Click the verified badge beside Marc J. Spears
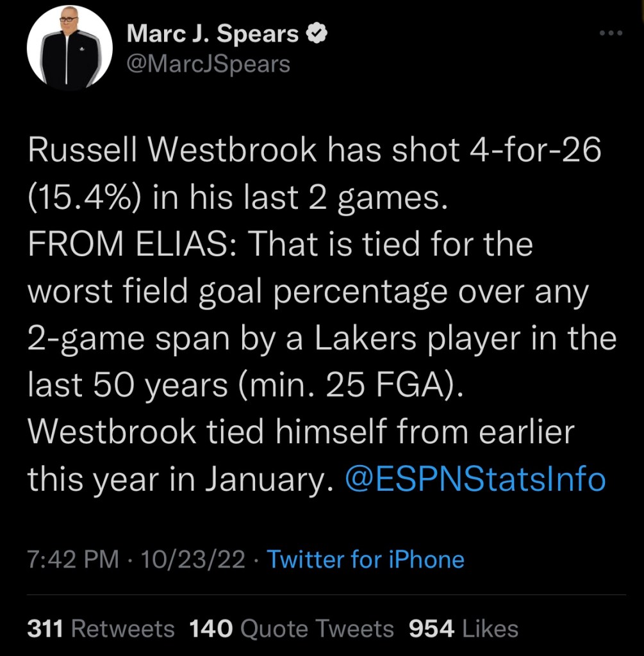Screen dimensions: 644x656 coord(317,35)
